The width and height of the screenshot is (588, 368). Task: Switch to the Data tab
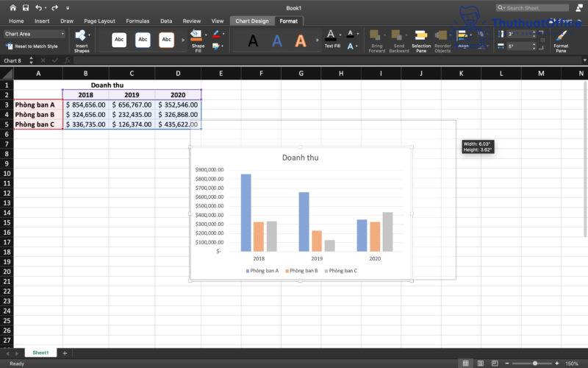[x=166, y=21]
